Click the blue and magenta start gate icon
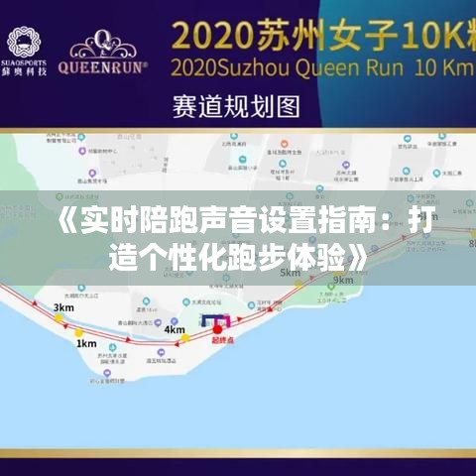476x476 pixels. pos(216,320)
